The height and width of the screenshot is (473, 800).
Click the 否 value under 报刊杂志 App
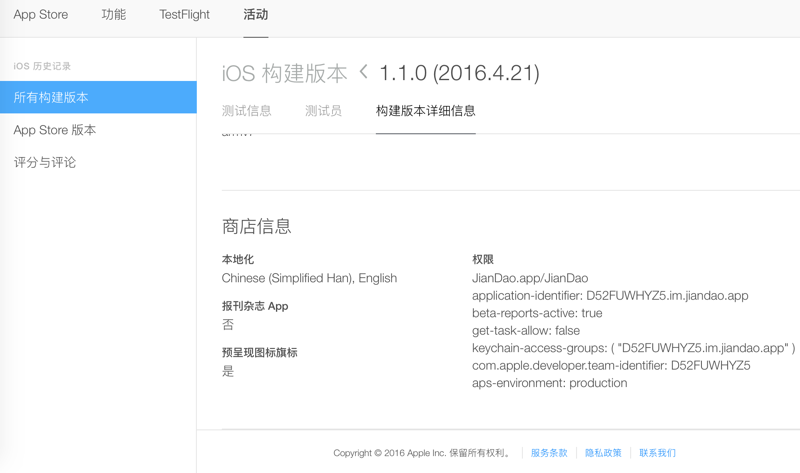click(228, 325)
